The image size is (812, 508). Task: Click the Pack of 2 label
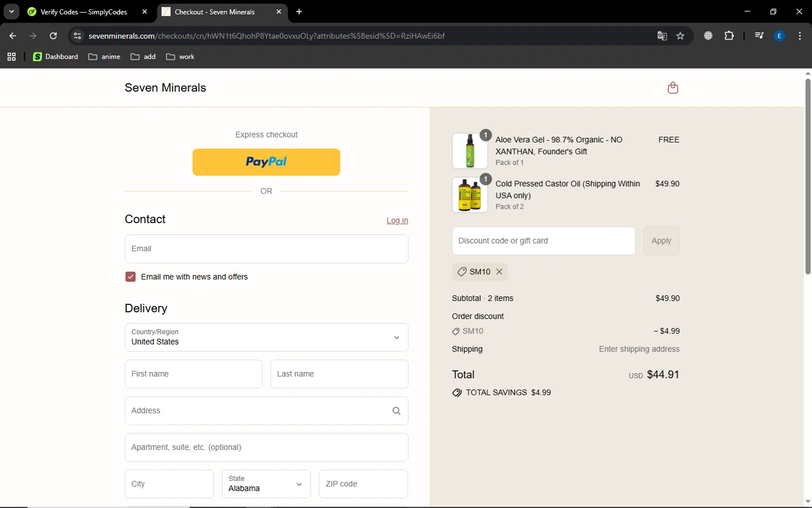pyautogui.click(x=510, y=207)
